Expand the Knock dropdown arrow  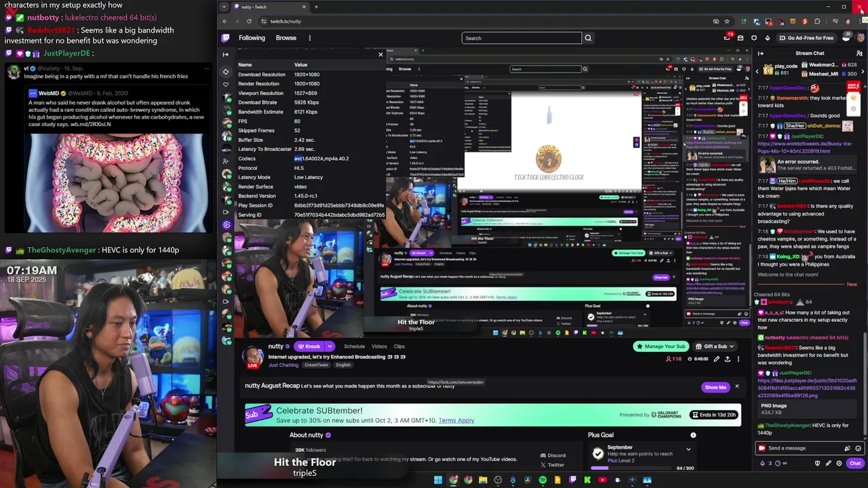330,346
